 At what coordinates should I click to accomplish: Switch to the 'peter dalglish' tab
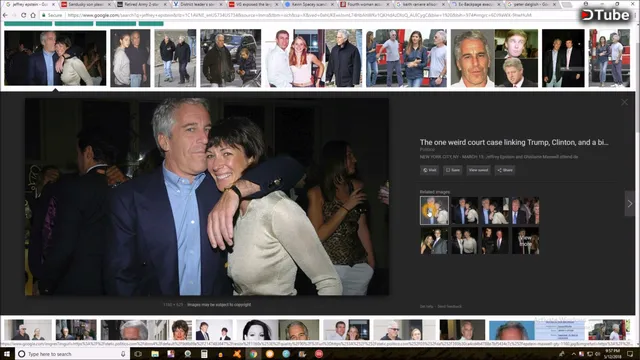(x=533, y=4)
